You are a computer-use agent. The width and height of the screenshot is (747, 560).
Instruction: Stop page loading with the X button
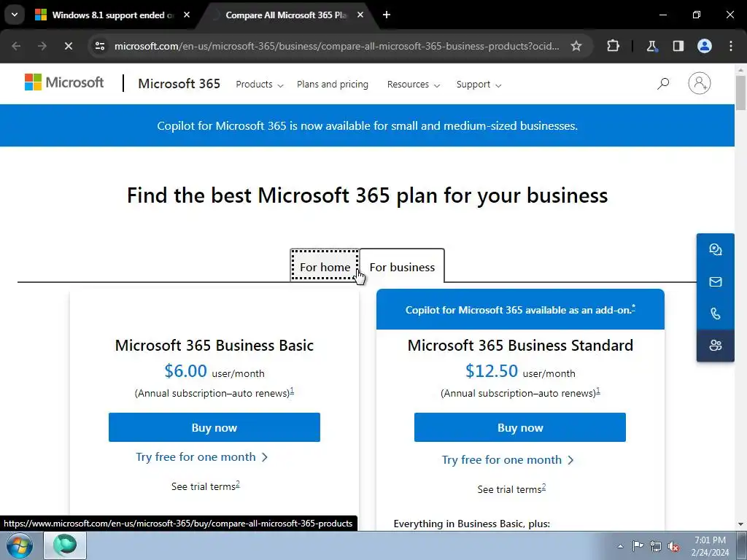[68, 46]
